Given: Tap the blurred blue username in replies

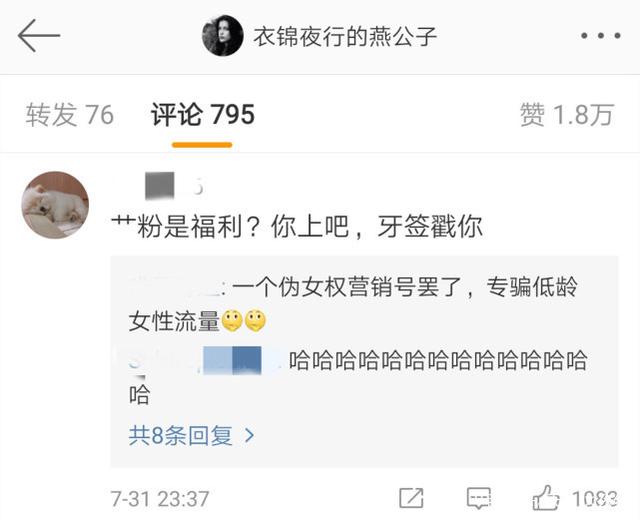Looking at the screenshot, I should 232,360.
